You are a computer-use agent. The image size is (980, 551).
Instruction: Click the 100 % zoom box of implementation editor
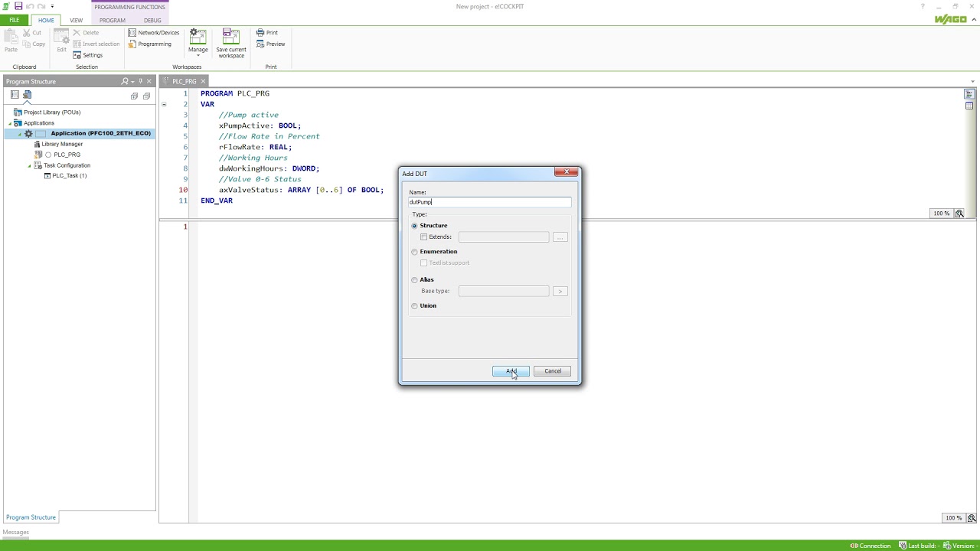pos(953,518)
